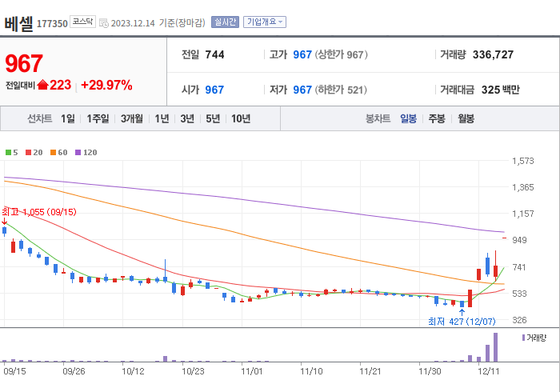Click the 전일 value 744
This screenshot has width=560, height=392.
click(214, 54)
